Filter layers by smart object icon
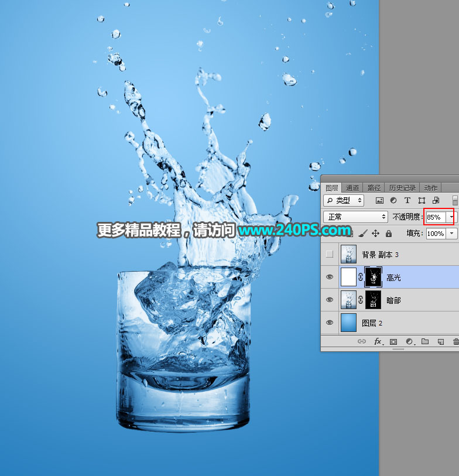 point(436,200)
